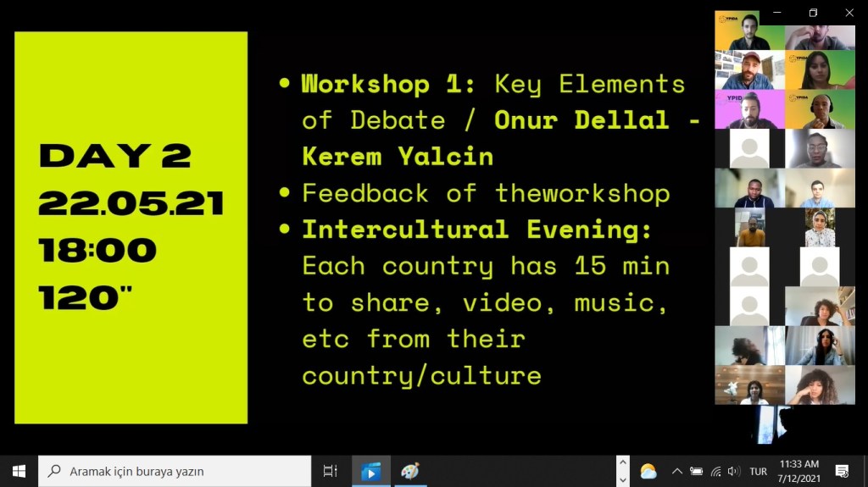This screenshot has width=868, height=487.
Task: Select the participant tile with pink YPIDA background
Action: tap(749, 109)
